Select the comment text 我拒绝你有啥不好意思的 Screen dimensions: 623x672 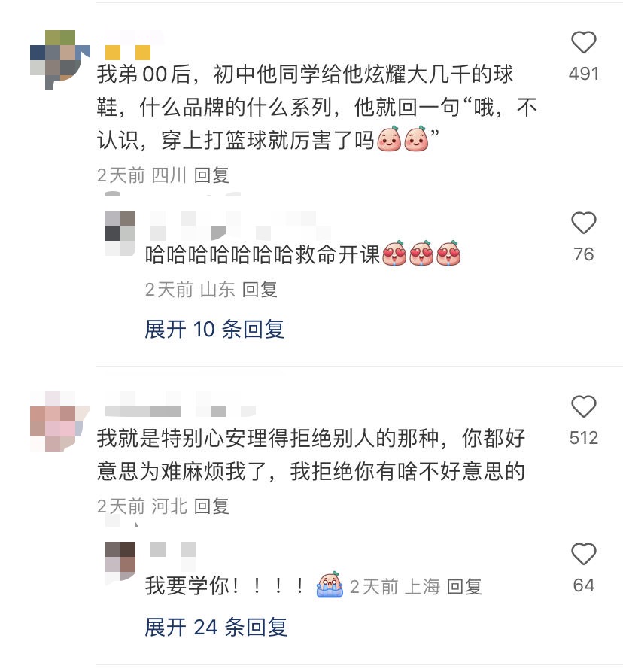coord(408,471)
